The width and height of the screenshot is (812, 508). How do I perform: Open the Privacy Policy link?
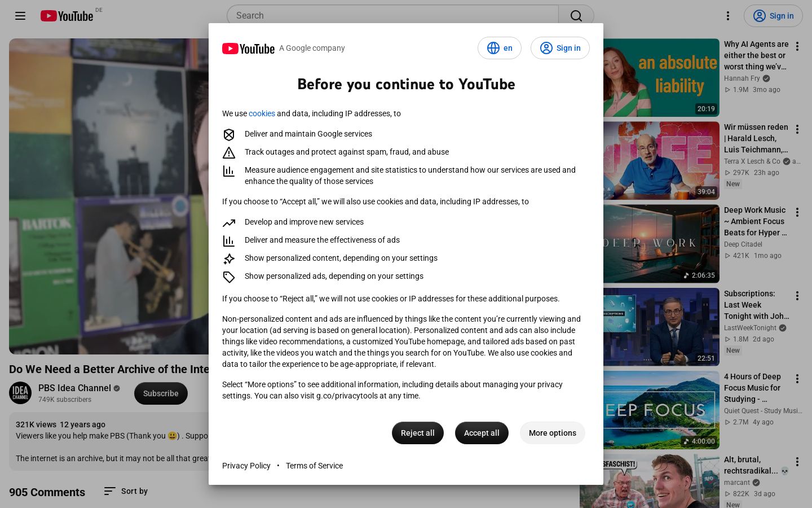[x=246, y=466]
